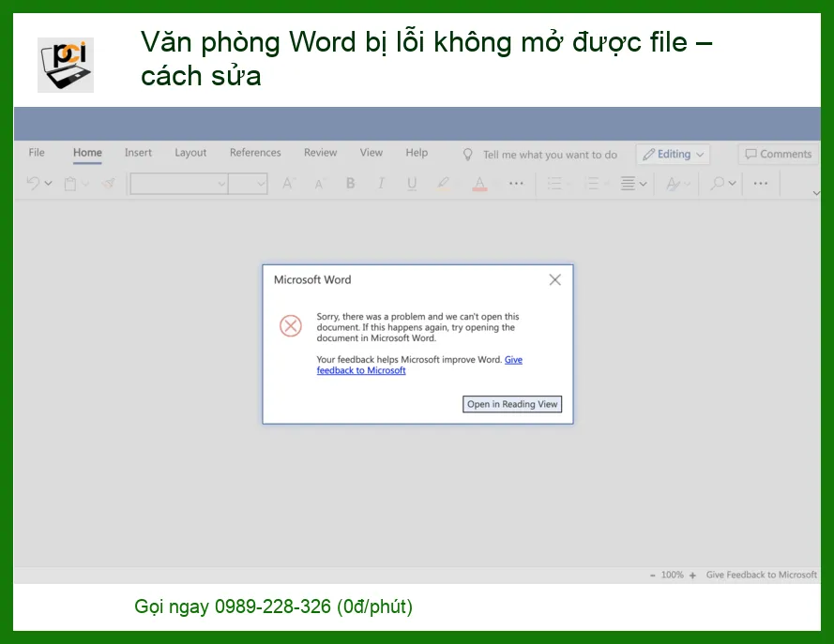Open the Comments pane button
Screen dimensions: 834x644
[x=778, y=154]
